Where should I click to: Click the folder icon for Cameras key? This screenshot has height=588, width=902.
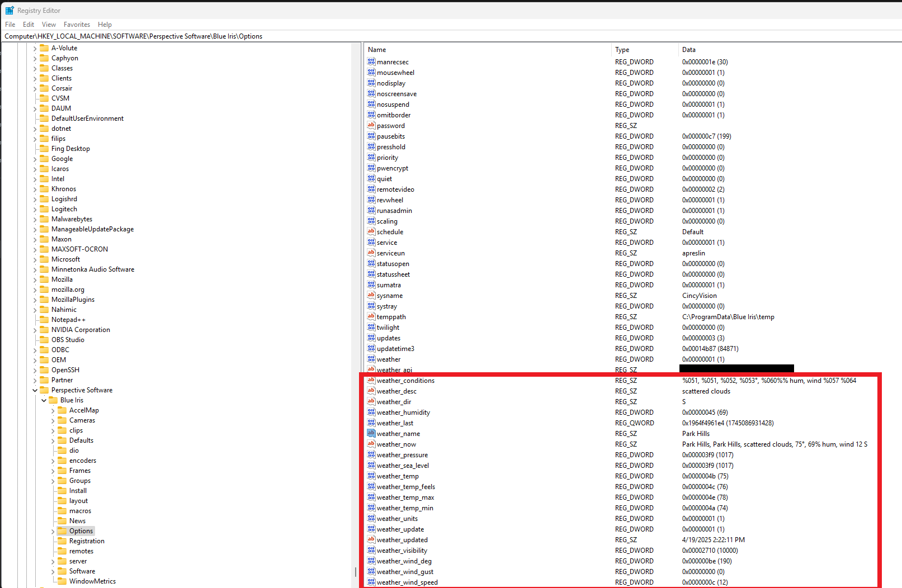click(63, 420)
